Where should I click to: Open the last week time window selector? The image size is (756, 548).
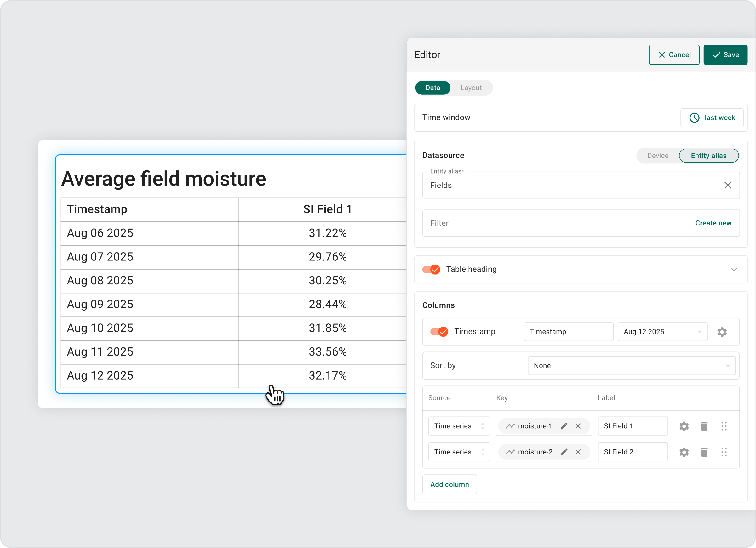(712, 118)
